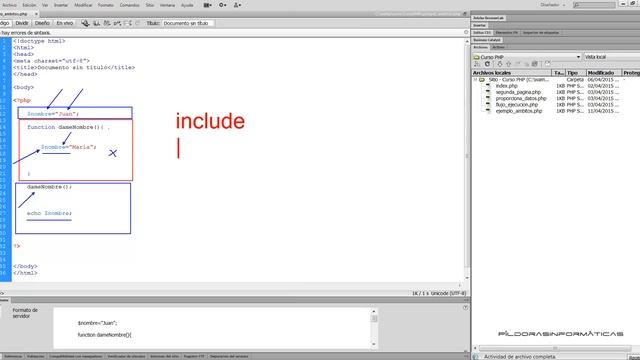640x360 pixels.
Task: Open the Validación bottom panel tab
Action: tap(36, 356)
